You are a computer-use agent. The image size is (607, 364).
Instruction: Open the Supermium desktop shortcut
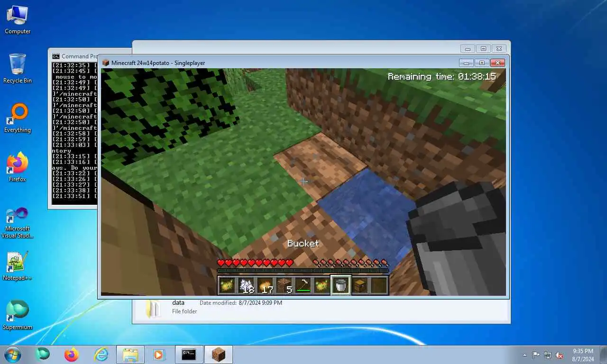(18, 315)
